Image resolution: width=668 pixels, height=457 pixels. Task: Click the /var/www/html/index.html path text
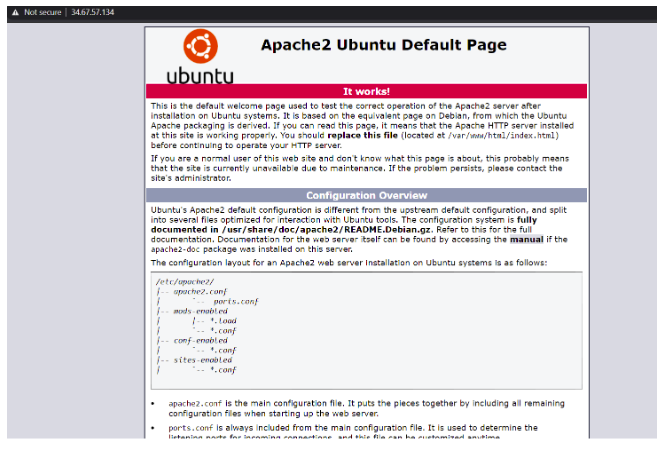(x=478, y=134)
